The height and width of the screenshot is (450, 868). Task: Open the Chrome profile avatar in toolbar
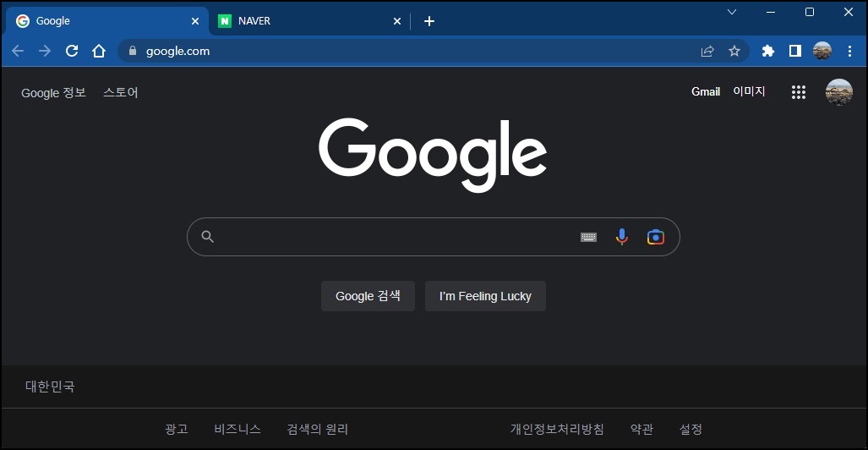(822, 51)
